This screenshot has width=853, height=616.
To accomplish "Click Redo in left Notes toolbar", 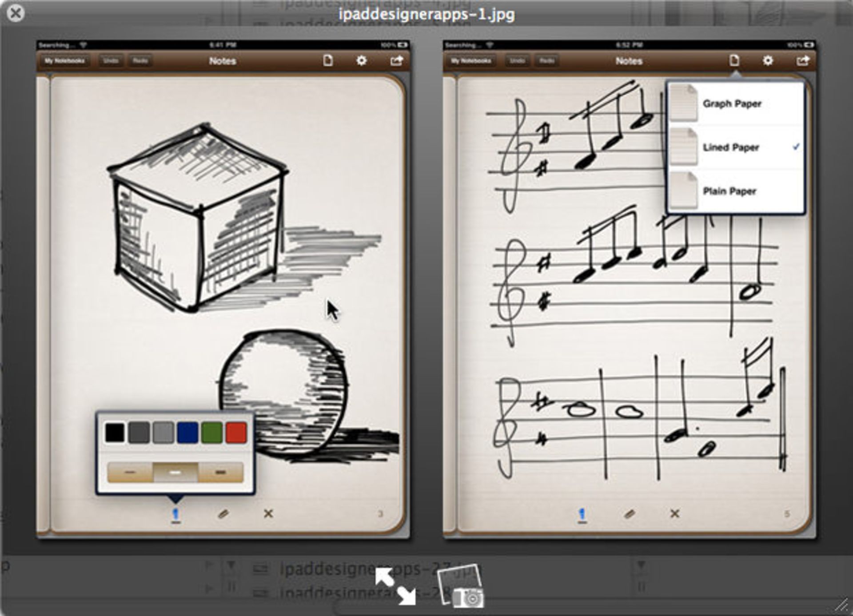I will pos(140,61).
